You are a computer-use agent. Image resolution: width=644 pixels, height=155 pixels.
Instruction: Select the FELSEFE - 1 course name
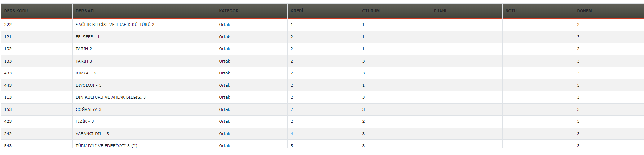click(88, 37)
